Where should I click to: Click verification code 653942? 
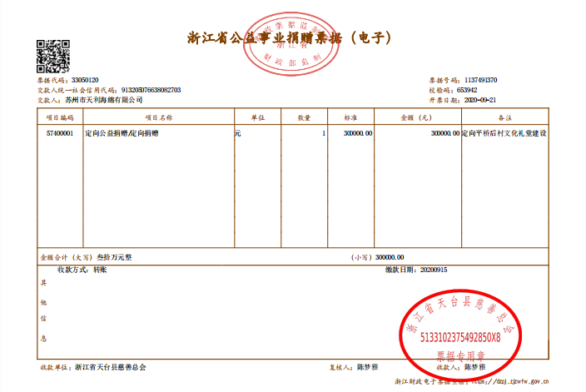point(467,90)
